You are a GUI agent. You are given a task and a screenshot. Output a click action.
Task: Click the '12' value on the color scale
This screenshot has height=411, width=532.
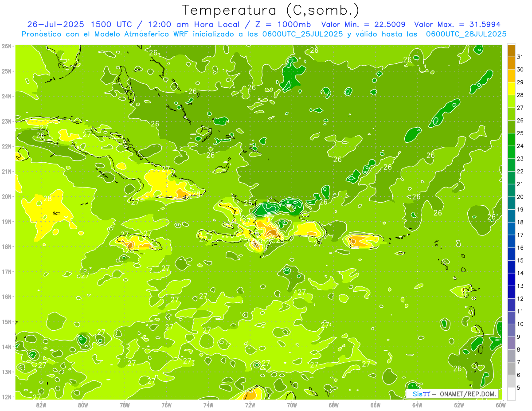click(520, 298)
